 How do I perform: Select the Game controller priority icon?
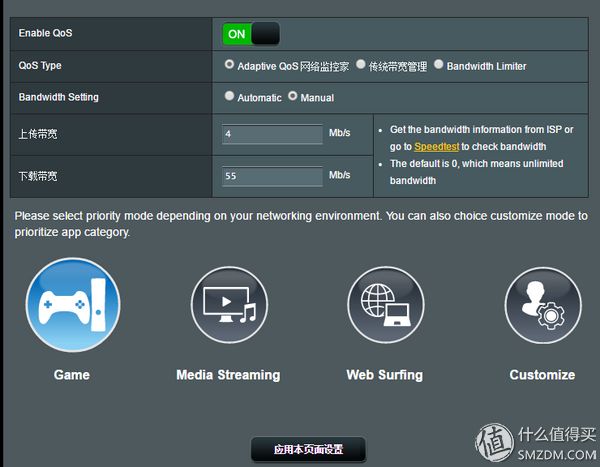pyautogui.click(x=72, y=306)
